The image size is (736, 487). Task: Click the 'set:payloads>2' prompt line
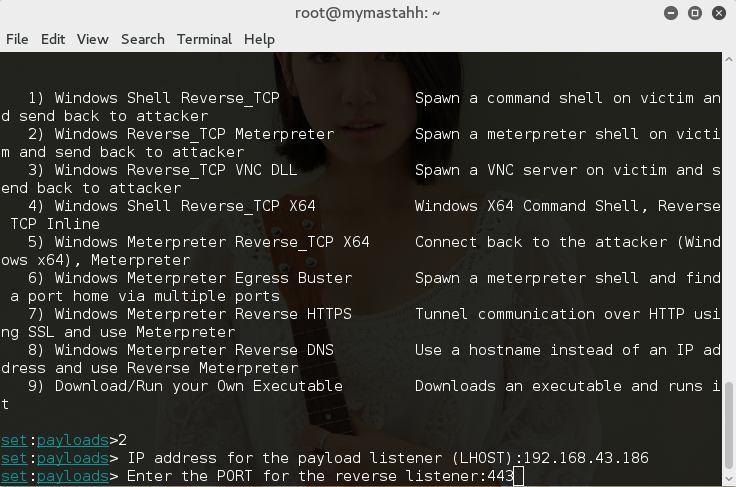(x=64, y=440)
